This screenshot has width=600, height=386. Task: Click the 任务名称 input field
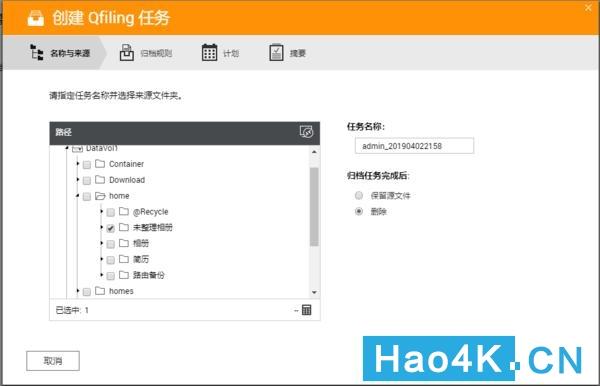point(414,146)
